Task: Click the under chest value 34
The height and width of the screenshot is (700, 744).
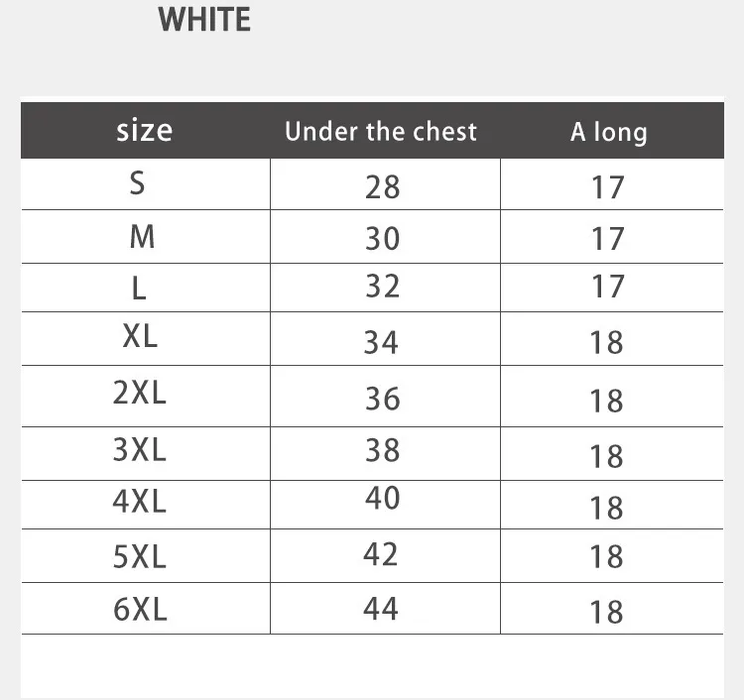Action: point(382,343)
